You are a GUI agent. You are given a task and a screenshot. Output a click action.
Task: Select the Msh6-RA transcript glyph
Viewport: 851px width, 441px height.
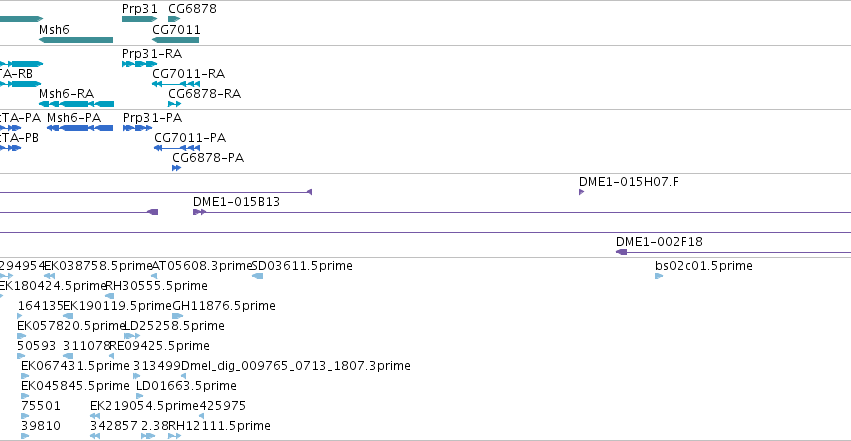pyautogui.click(x=77, y=104)
